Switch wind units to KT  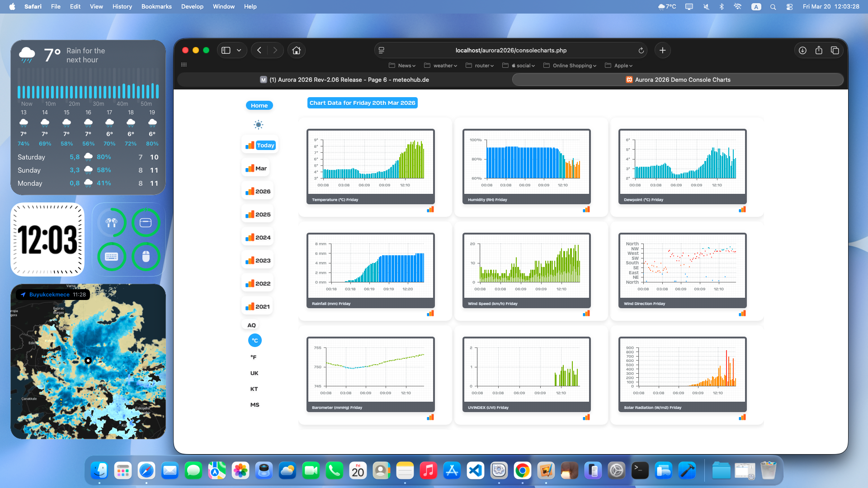(254, 389)
